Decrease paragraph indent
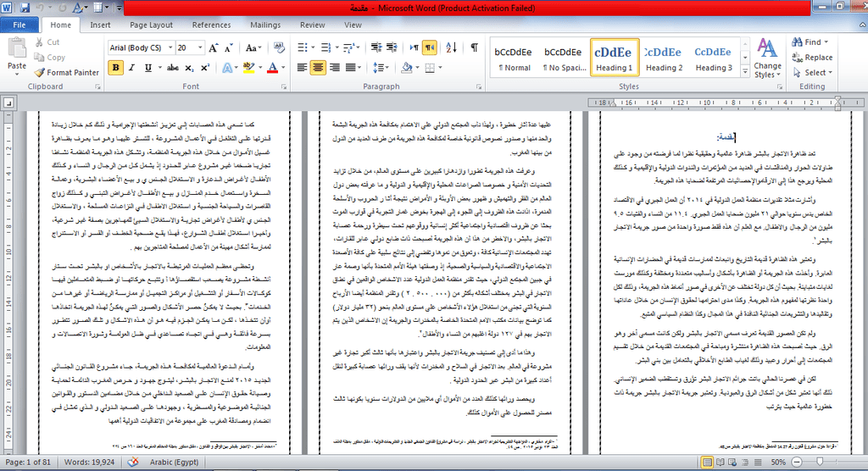The width and height of the screenshot is (868, 471). coord(376,48)
